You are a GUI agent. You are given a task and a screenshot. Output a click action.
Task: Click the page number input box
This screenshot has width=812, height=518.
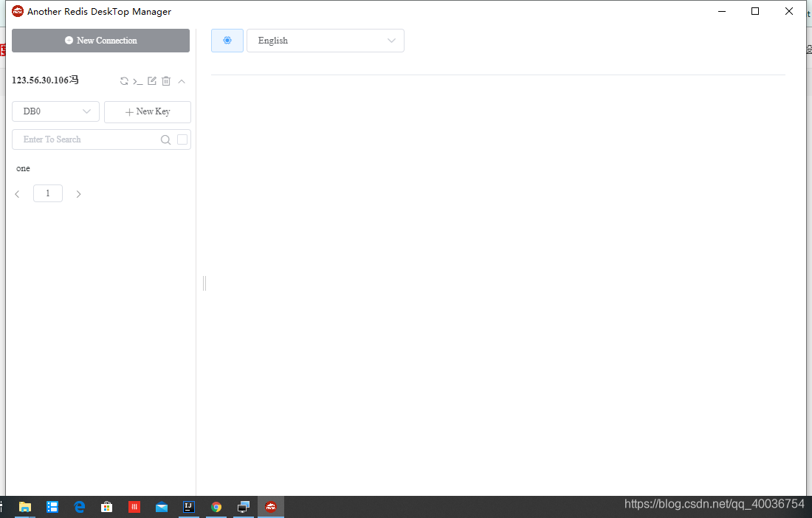coord(47,193)
